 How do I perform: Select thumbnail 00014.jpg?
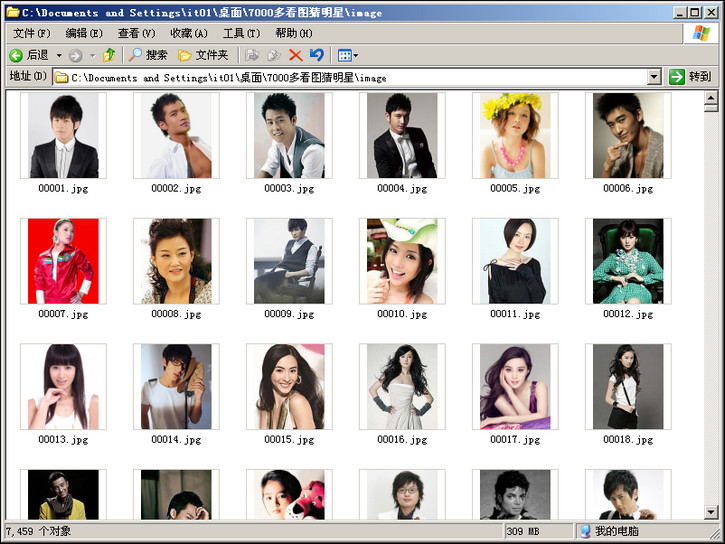pyautogui.click(x=176, y=386)
